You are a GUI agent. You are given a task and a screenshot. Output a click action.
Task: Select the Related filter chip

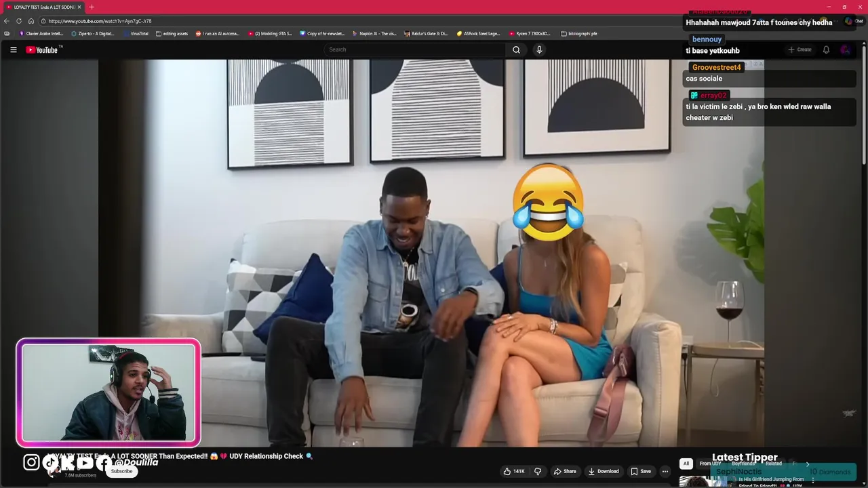point(774,464)
